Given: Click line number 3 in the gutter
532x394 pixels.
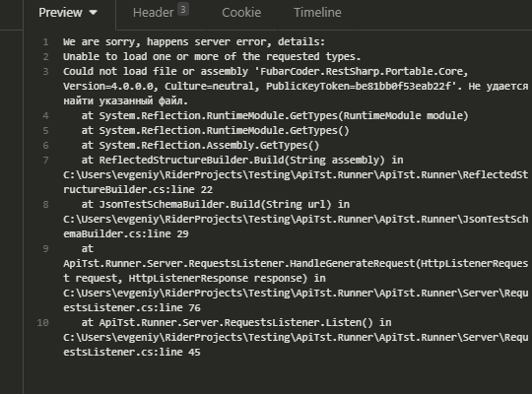Looking at the screenshot, I should pos(45,72).
